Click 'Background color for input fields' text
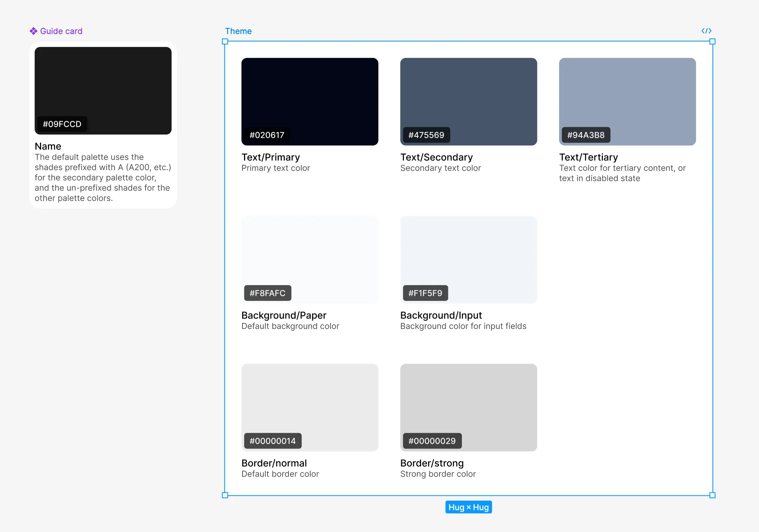The height and width of the screenshot is (532, 759). 463,326
